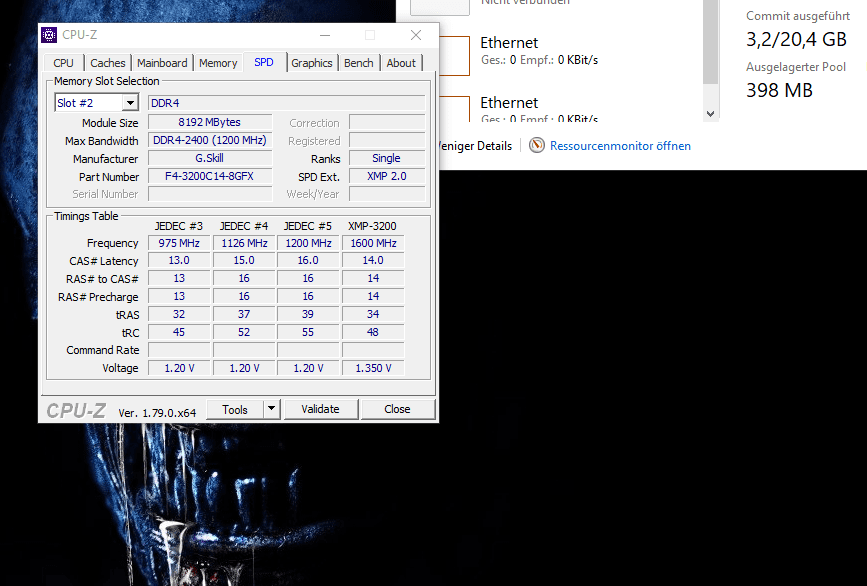The width and height of the screenshot is (867, 586).
Task: Switch to the Memory tab
Action: (218, 63)
